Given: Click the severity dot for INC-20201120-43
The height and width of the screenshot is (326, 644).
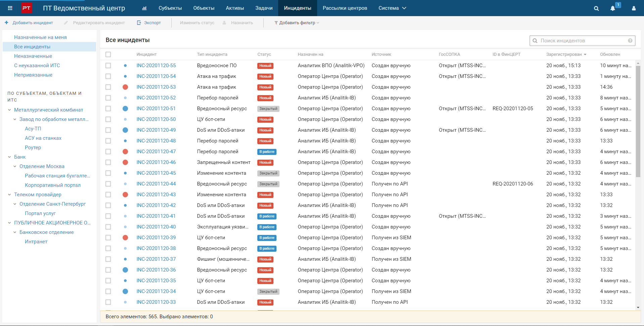Looking at the screenshot, I should tap(125, 195).
